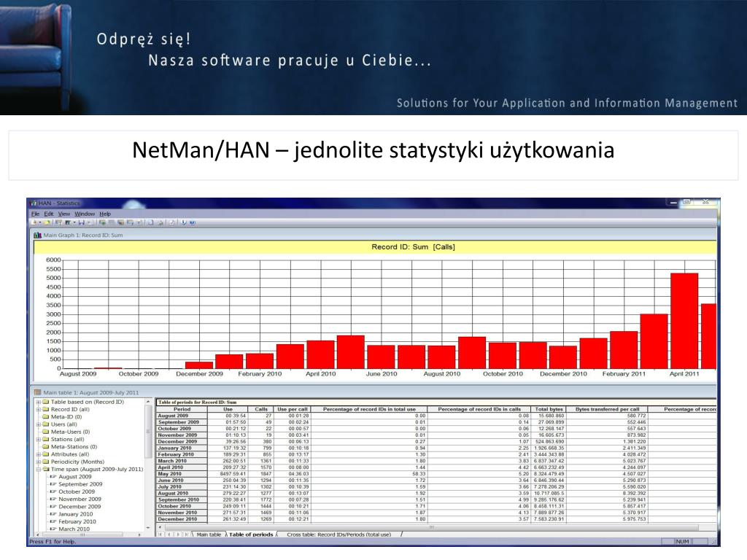This screenshot has width=747, height=560.
Task: Select September 2009 in the time span tree
Action: point(80,484)
